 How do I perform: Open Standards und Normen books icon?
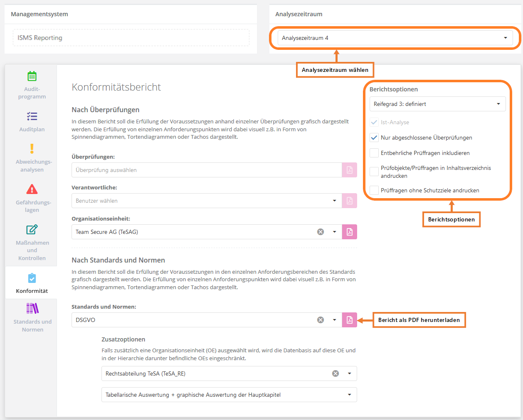tap(32, 308)
